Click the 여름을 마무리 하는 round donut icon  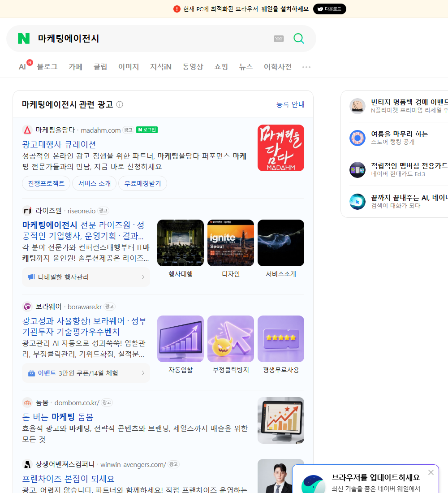click(358, 138)
